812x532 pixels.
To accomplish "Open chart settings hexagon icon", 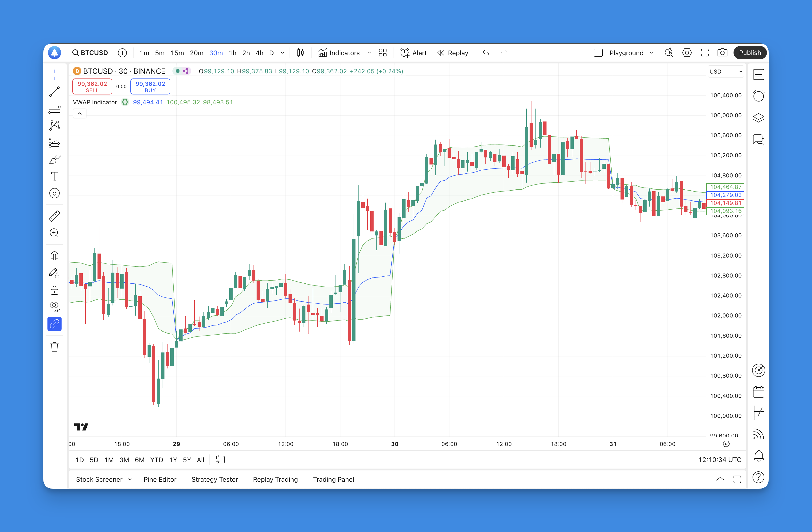I will (x=687, y=53).
